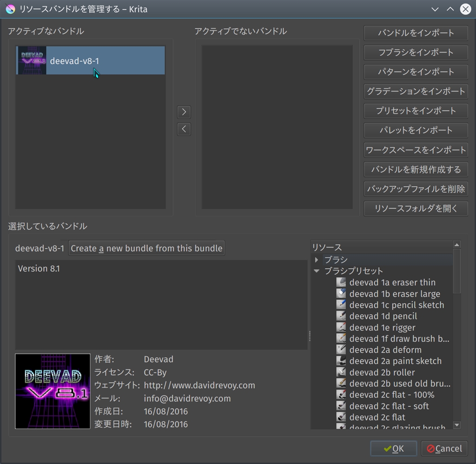
Task: Cancel the bundle manager dialog
Action: pyautogui.click(x=444, y=449)
